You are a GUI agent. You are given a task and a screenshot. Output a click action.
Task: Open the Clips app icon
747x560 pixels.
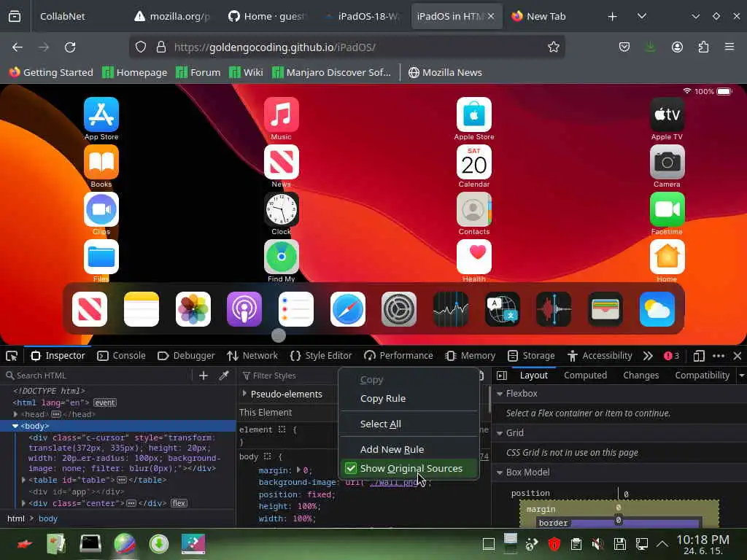click(101, 209)
